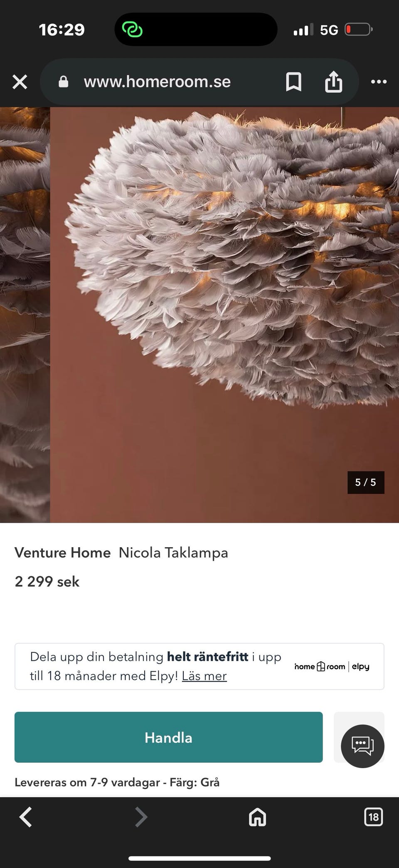Open the live chat bubble icon

[362, 746]
